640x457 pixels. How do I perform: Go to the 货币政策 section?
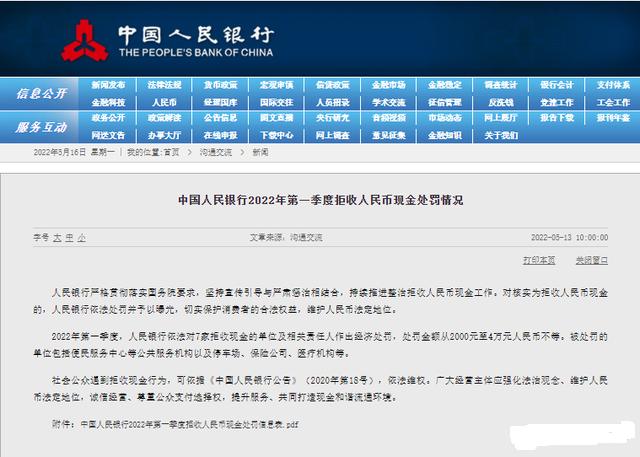(x=221, y=85)
